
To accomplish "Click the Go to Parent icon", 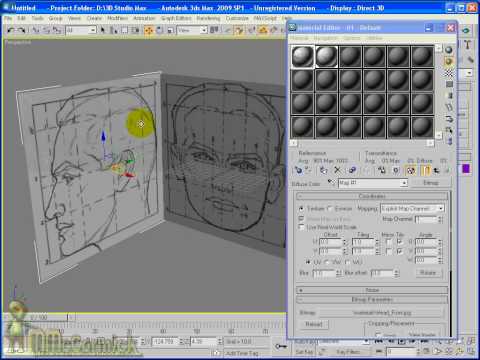I will [x=436, y=171].
